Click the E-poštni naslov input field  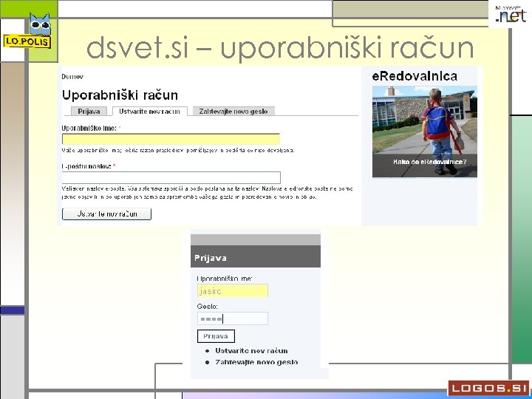tap(171, 177)
